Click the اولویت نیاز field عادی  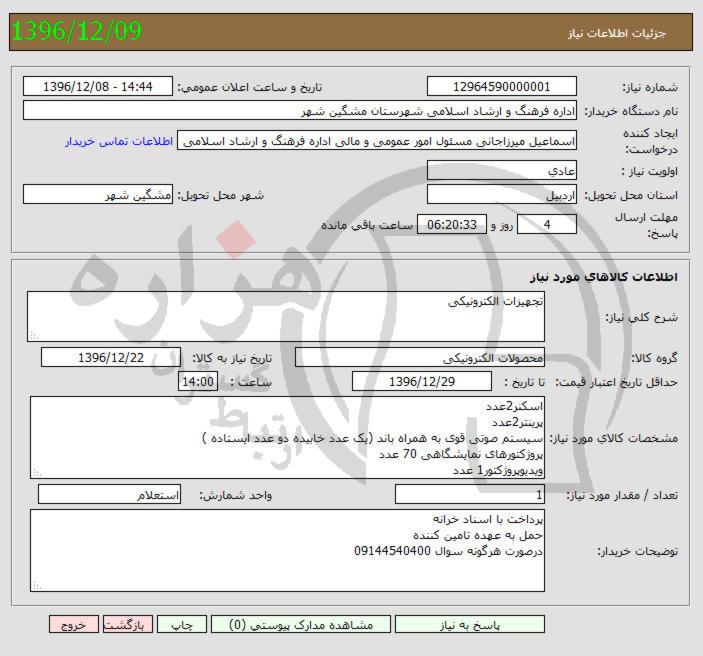click(x=502, y=171)
